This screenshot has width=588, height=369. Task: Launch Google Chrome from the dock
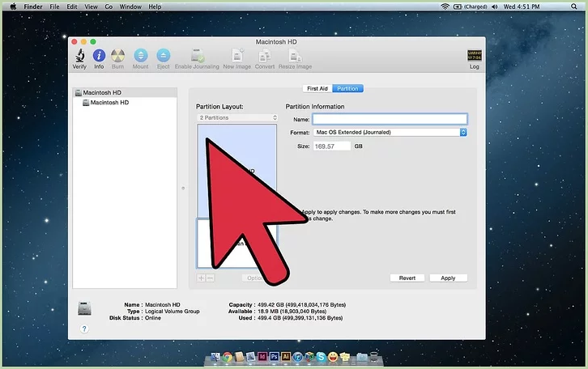(x=228, y=357)
